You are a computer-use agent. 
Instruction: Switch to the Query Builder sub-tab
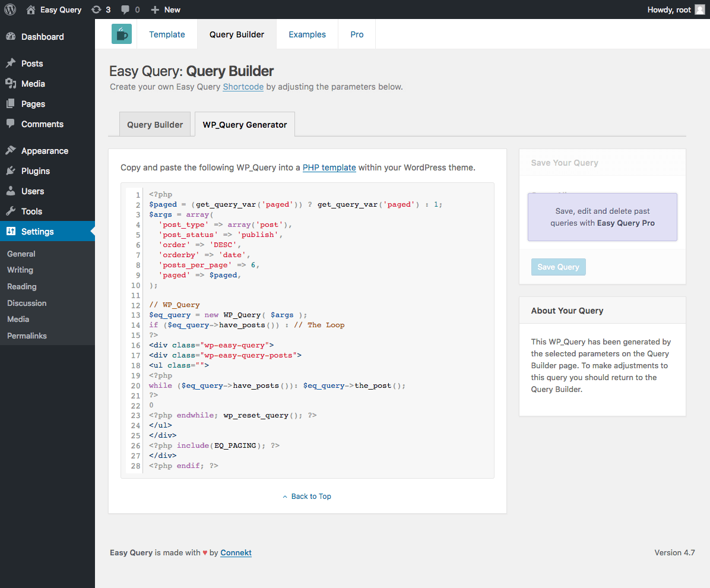coord(155,125)
